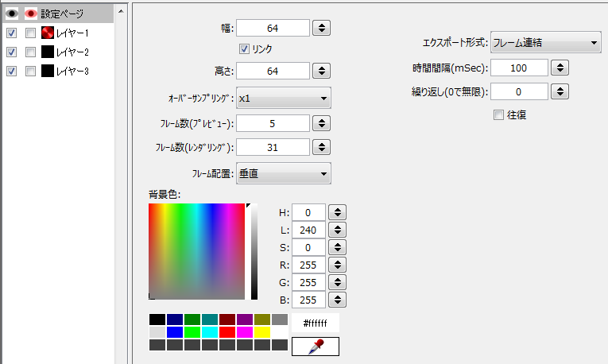This screenshot has width=608, height=364.
Task: Select the navy palette swatch
Action: pos(175,319)
